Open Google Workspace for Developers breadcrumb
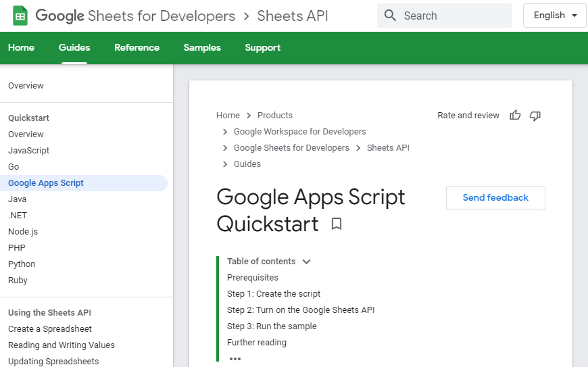 pos(299,132)
